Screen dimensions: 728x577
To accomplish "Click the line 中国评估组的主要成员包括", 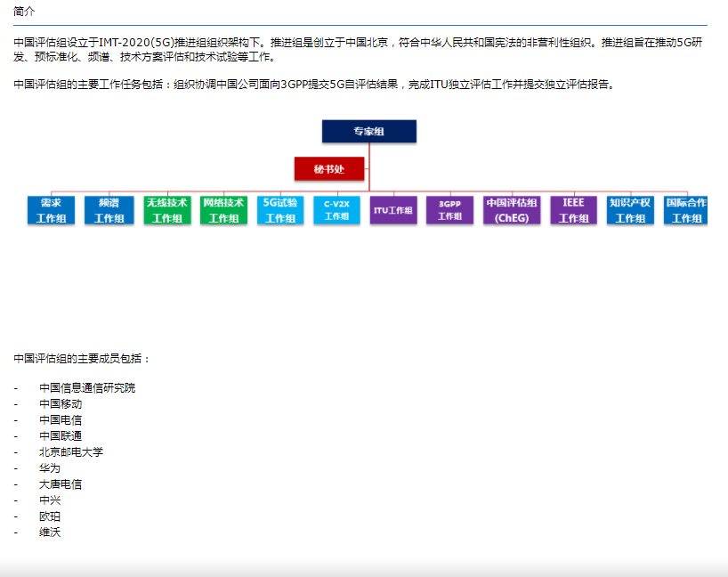I will [x=82, y=359].
